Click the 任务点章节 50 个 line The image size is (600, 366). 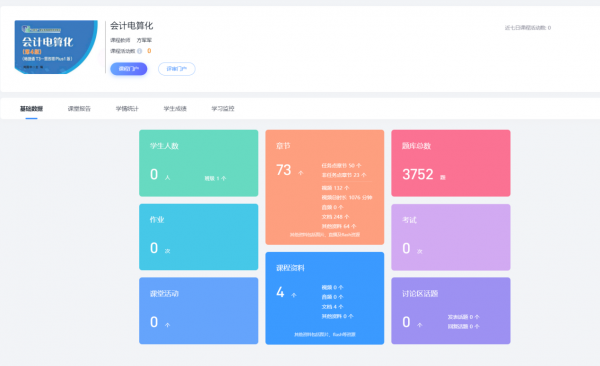tap(341, 166)
